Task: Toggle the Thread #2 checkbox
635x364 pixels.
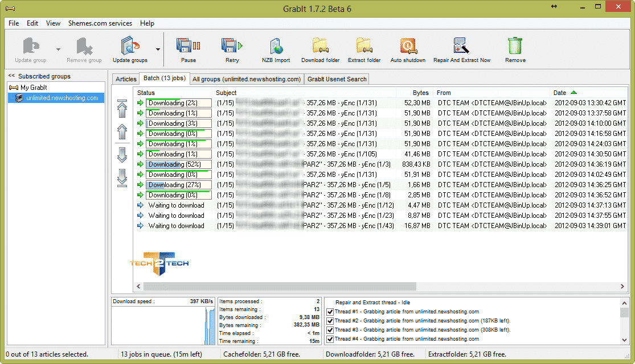Action: tap(330, 321)
